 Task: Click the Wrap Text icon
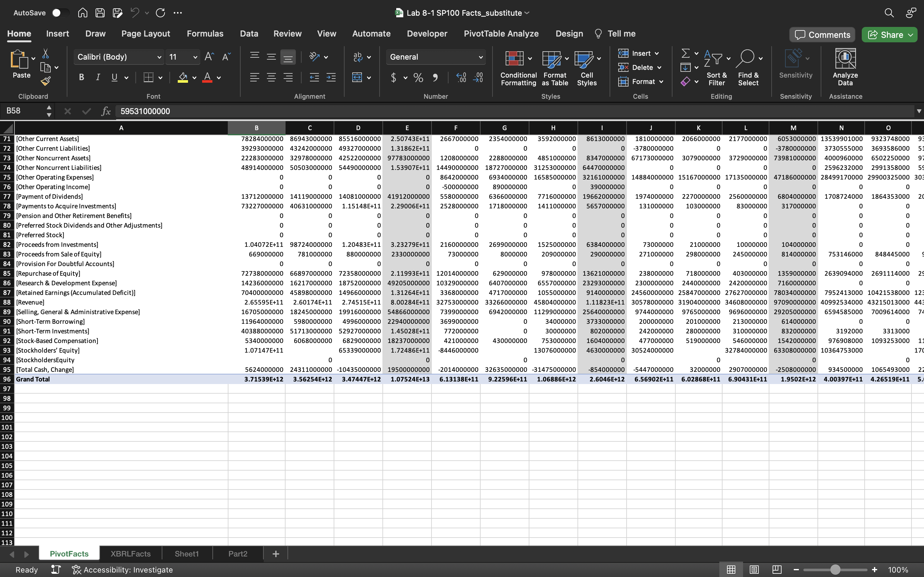pos(358,57)
